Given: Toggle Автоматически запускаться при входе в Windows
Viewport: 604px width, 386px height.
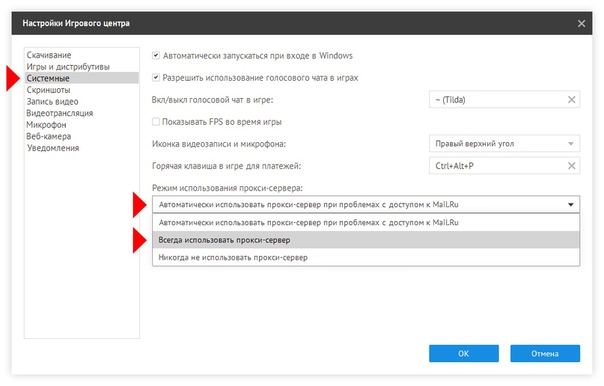Looking at the screenshot, I should [156, 55].
